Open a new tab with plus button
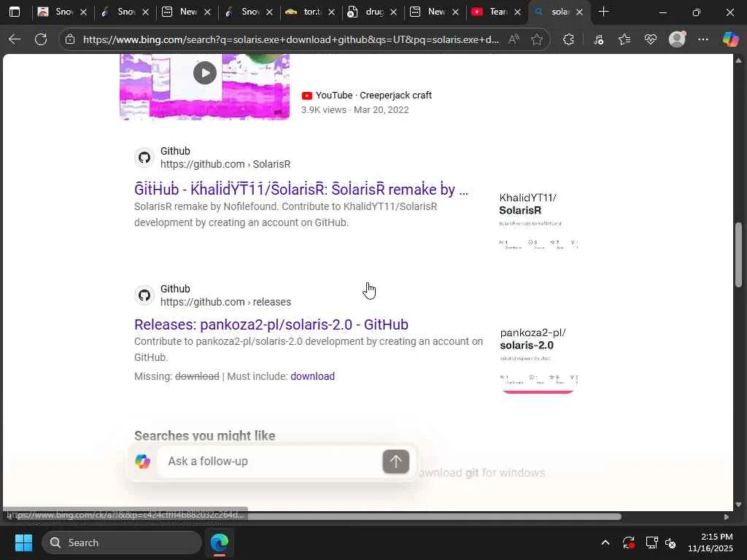 (603, 12)
